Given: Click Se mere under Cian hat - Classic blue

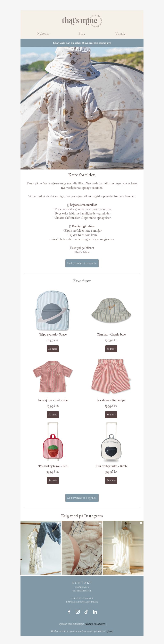Looking at the screenshot, I should [111, 349].
